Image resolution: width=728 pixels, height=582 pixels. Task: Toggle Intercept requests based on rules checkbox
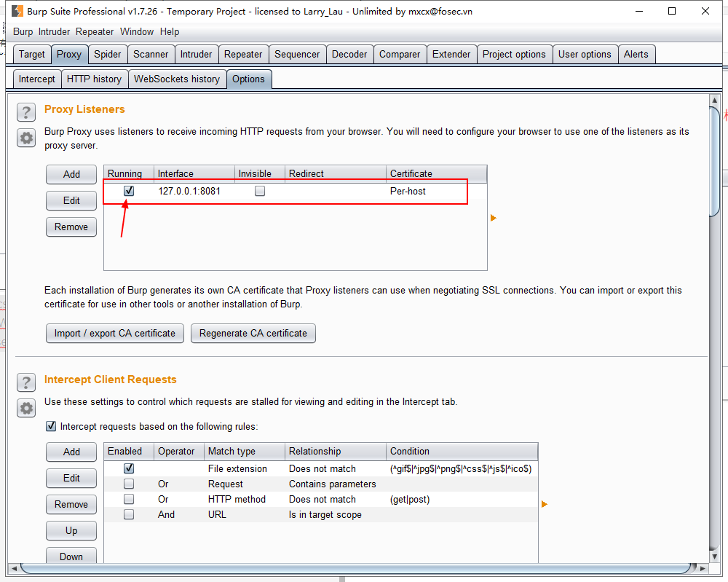point(51,426)
